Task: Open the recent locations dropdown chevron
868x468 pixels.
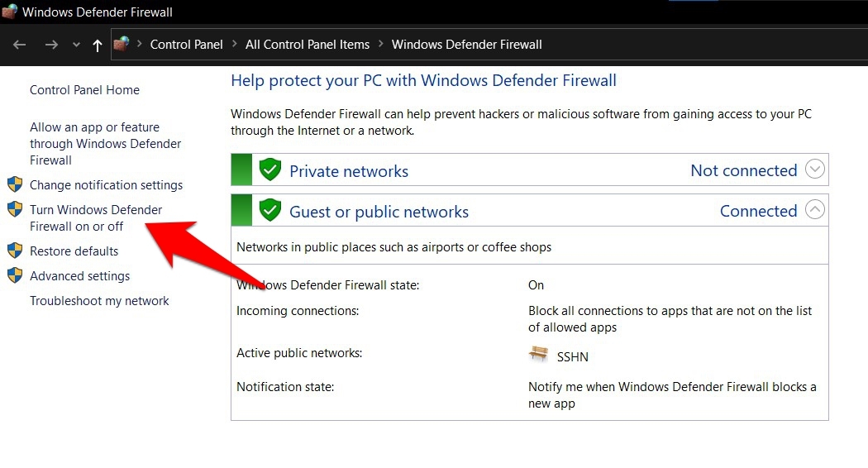Action: coord(76,45)
